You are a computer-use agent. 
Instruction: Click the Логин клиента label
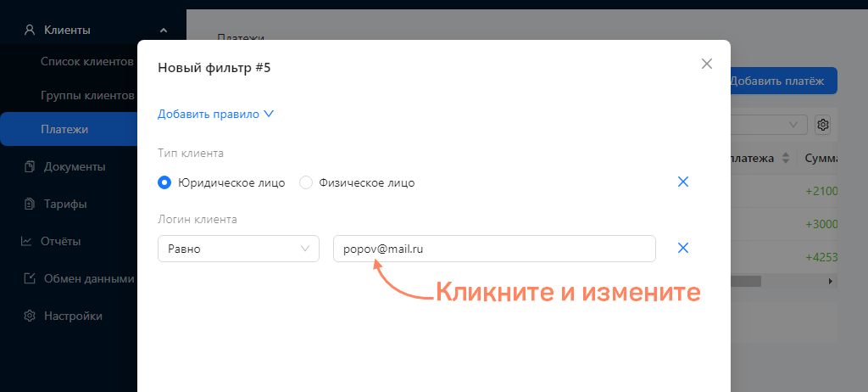(x=197, y=220)
